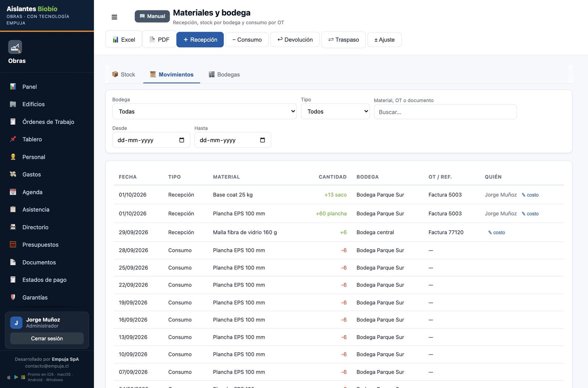Click the Personal worker icon

[13, 157]
